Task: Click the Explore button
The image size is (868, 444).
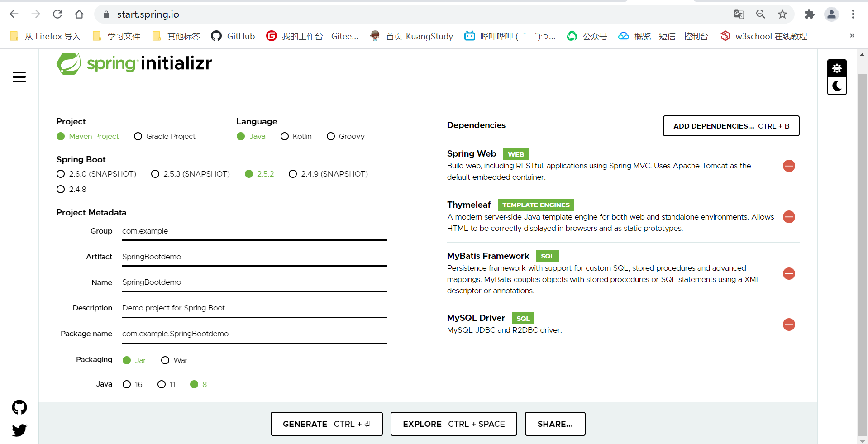Action: point(454,424)
